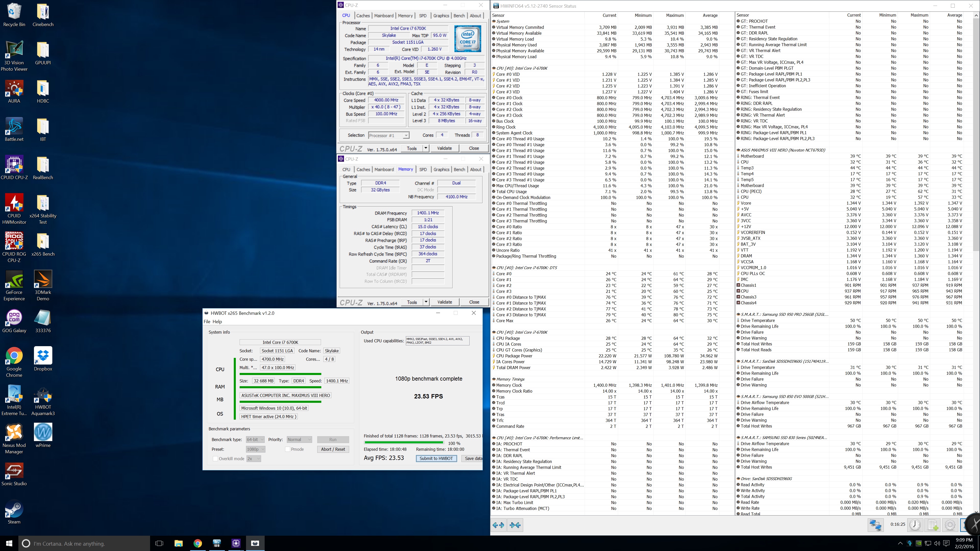The width and height of the screenshot is (980, 551).
Task: Click x265 benchmark progress bar
Action: (404, 443)
